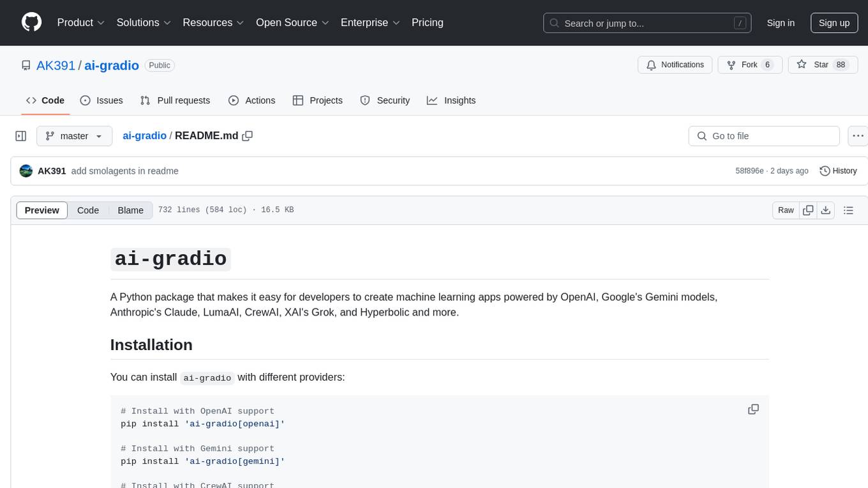This screenshot has height=488, width=868.
Task: Click the Public repository badge
Action: pos(160,65)
